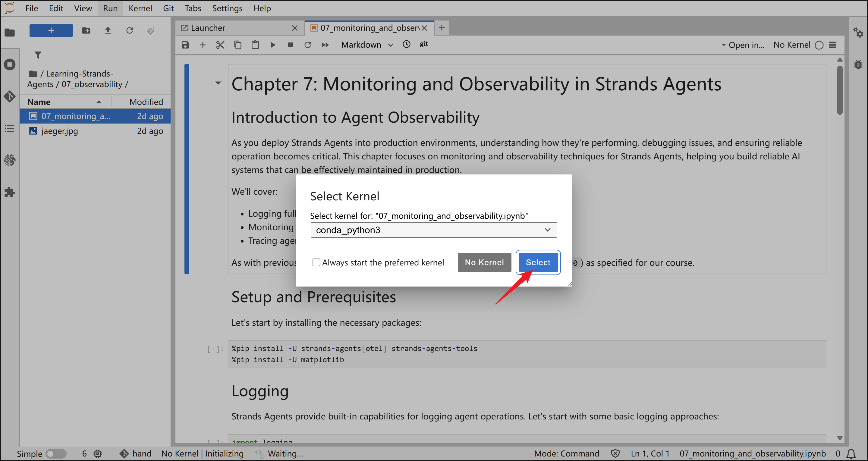
Task: Open the View menu
Action: coord(83,8)
